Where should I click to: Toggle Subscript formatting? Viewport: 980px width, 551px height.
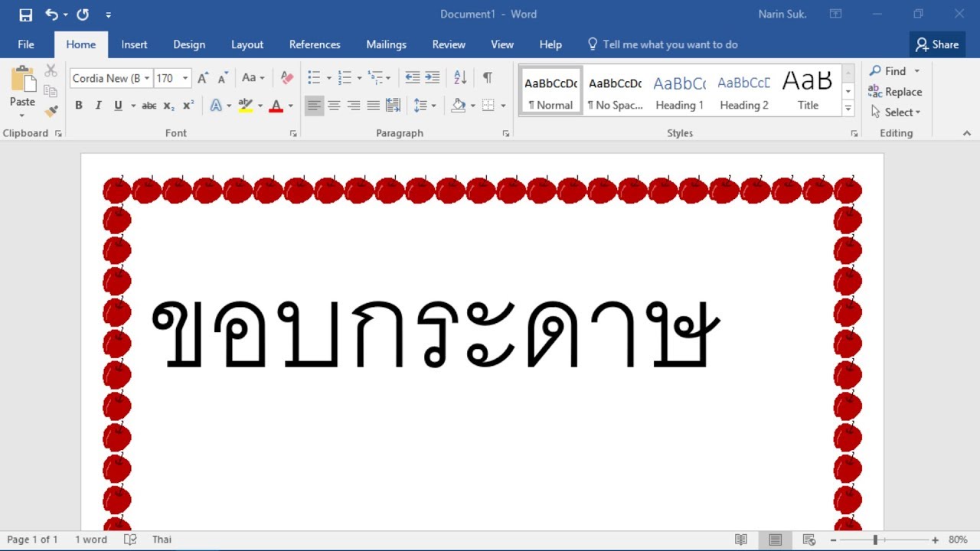(x=169, y=106)
